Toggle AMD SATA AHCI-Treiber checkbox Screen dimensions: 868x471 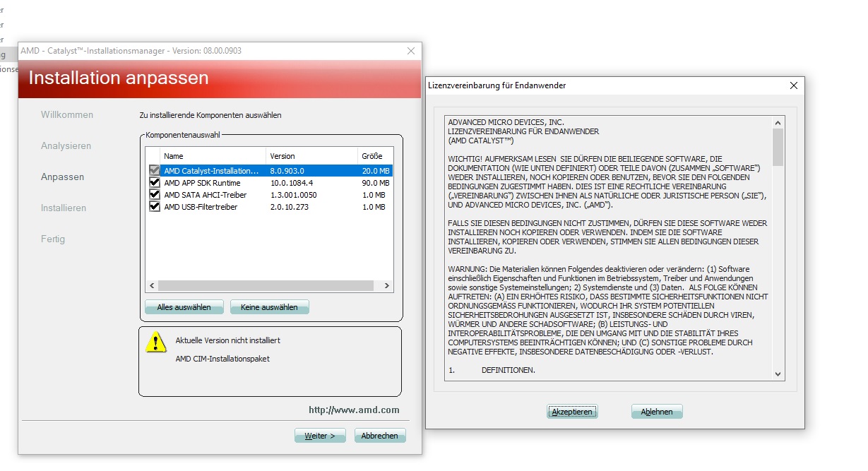[x=155, y=195]
